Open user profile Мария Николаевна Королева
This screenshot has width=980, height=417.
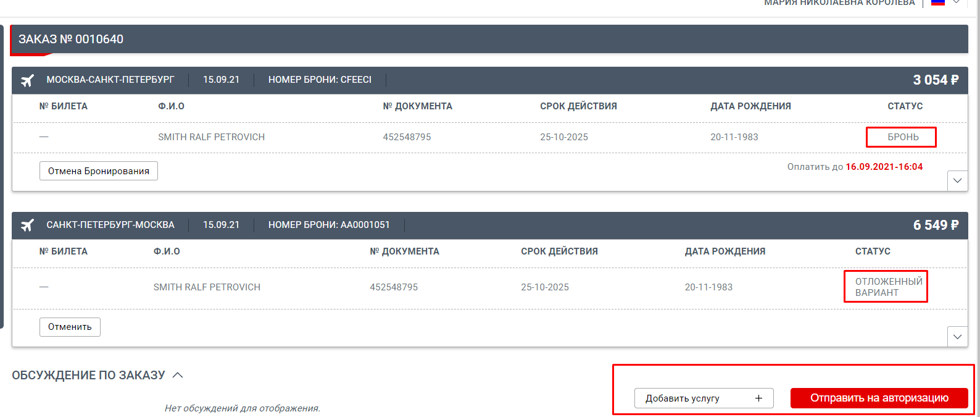(x=839, y=3)
